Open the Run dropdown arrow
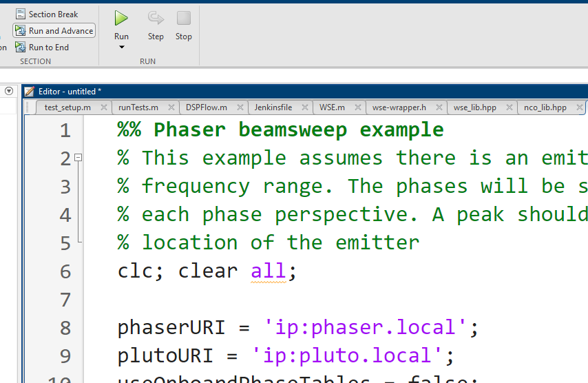 point(121,48)
